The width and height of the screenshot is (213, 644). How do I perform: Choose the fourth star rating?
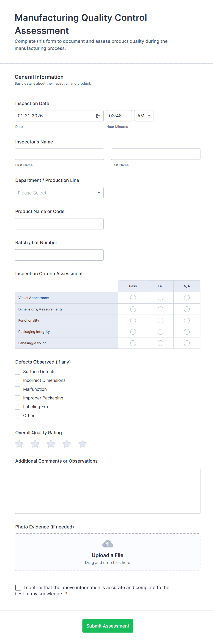click(67, 444)
